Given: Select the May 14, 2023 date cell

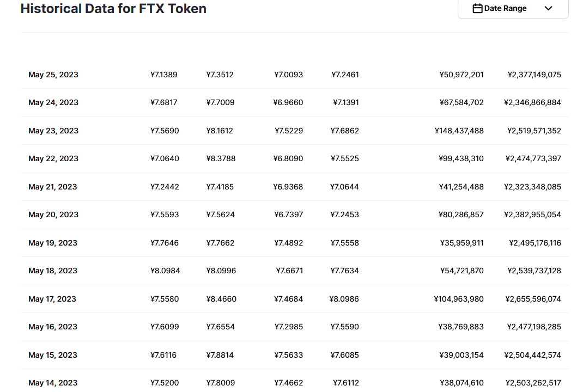Looking at the screenshot, I should (53, 383).
